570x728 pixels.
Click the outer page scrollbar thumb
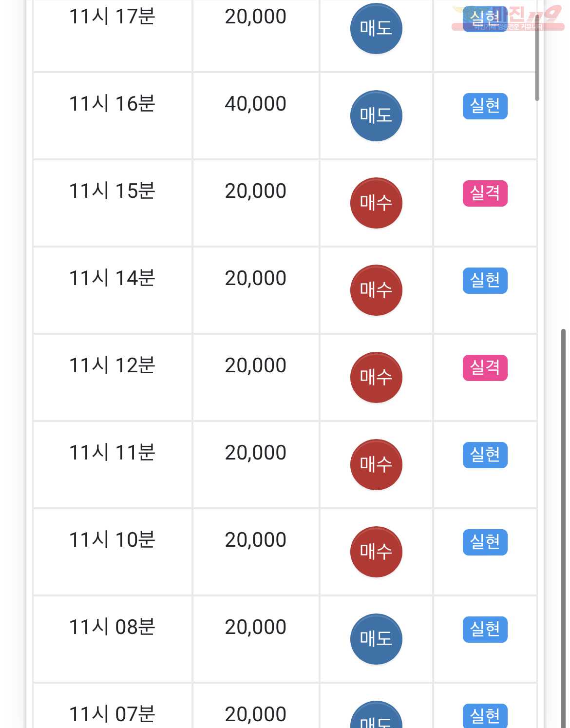pyautogui.click(x=563, y=528)
